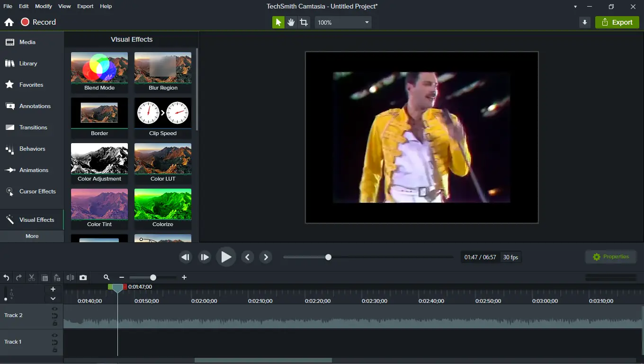Click the Split clip icon in timeline toolbar
The width and height of the screenshot is (644, 364).
click(70, 277)
